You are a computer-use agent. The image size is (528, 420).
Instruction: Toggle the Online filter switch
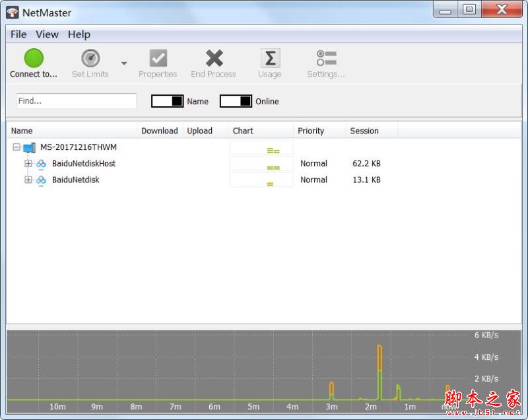click(236, 101)
